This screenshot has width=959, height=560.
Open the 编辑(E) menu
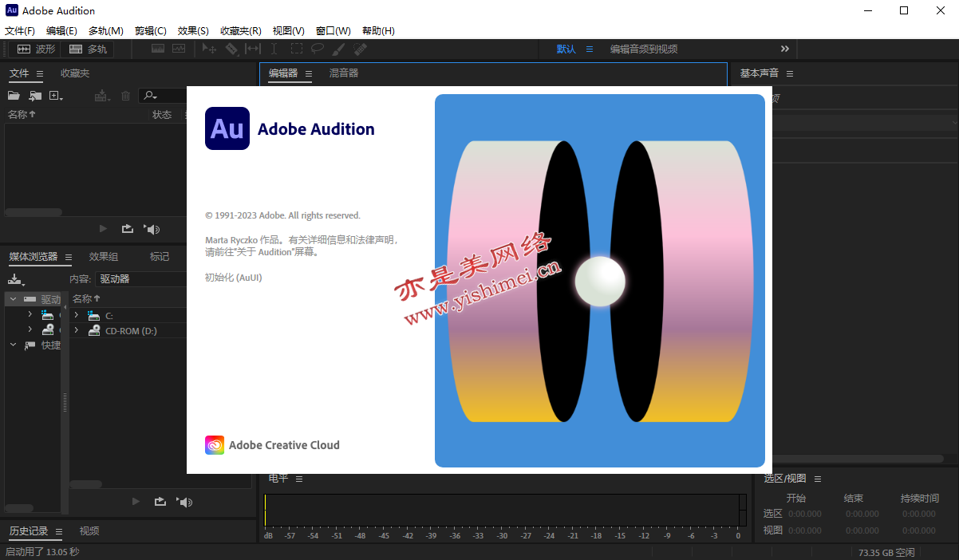[x=61, y=31]
